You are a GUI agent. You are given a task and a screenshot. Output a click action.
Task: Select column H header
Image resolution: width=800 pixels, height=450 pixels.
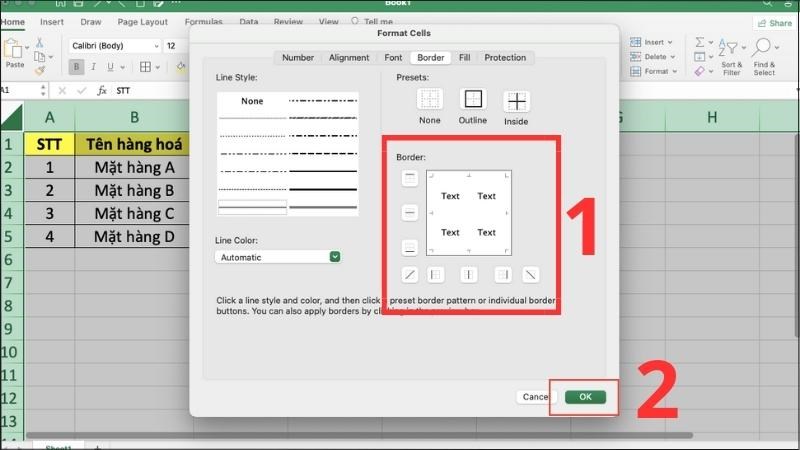click(x=712, y=117)
